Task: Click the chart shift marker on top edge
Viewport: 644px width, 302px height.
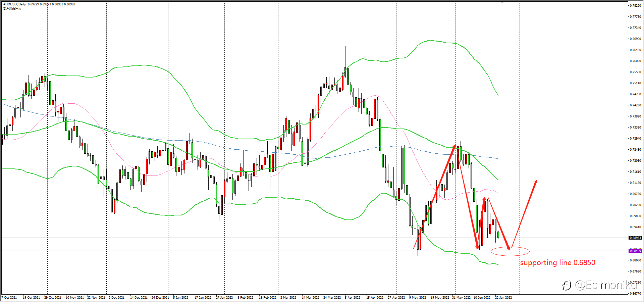Action: pyautogui.click(x=502, y=2)
